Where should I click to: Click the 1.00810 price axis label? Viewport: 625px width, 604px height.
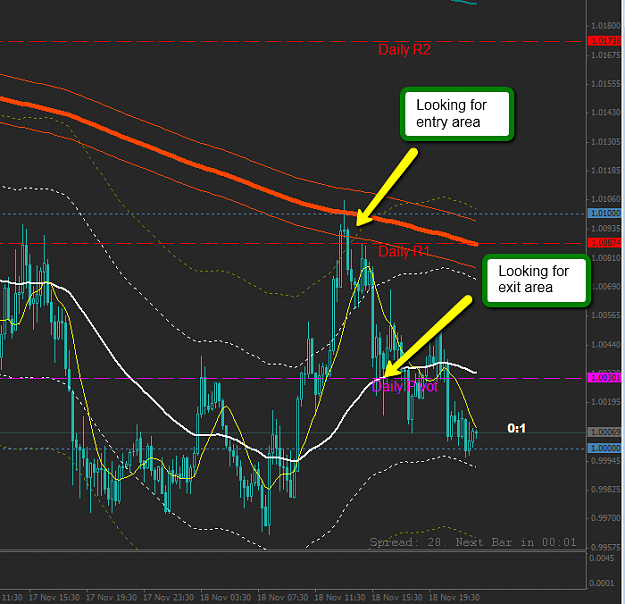coord(605,258)
